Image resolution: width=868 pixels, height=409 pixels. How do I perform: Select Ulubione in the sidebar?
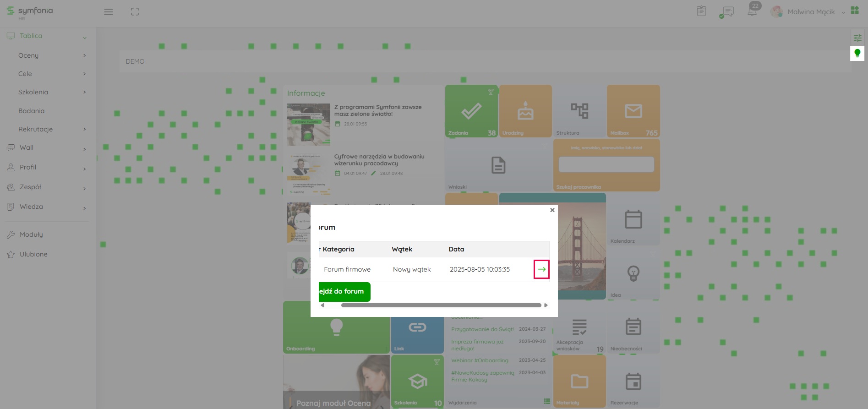click(33, 254)
